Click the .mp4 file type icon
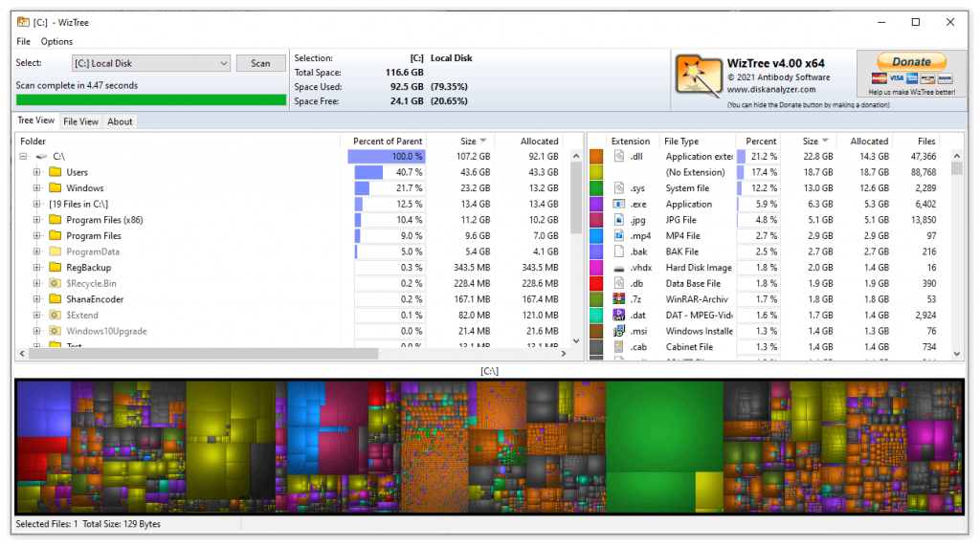 click(619, 235)
